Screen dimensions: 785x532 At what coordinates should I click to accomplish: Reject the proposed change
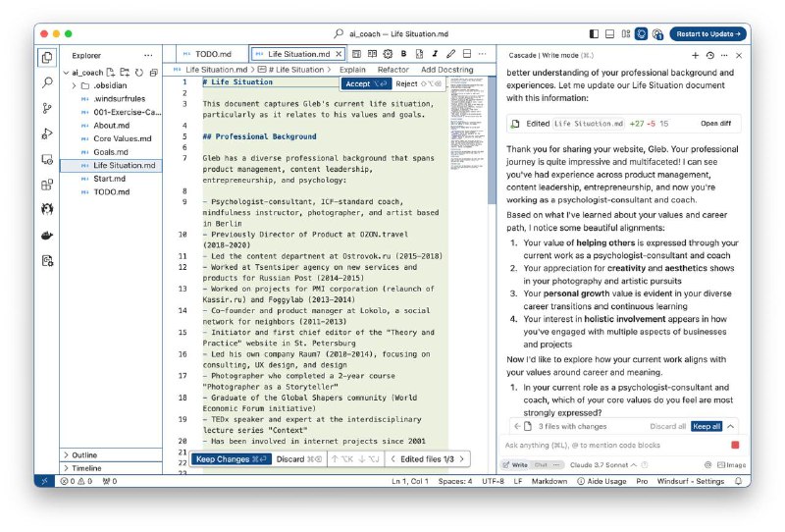click(418, 83)
